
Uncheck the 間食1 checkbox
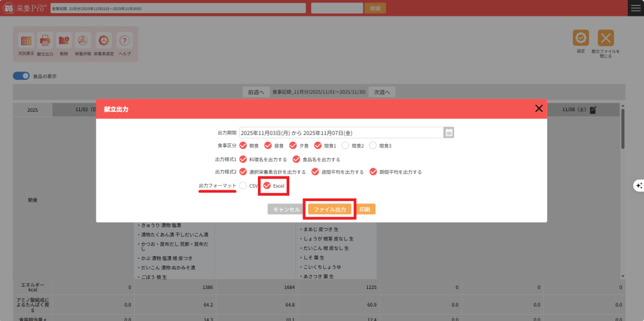(x=318, y=145)
